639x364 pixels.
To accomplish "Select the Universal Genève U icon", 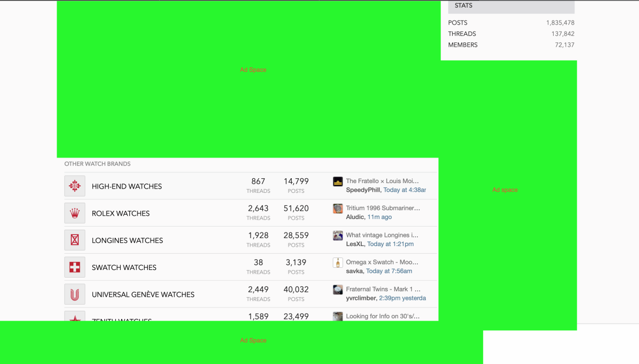I will [x=74, y=294].
